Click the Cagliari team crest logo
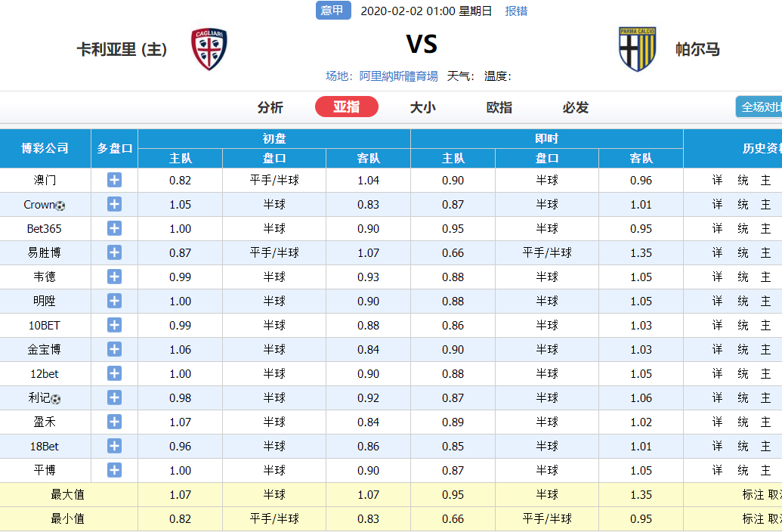 (209, 49)
